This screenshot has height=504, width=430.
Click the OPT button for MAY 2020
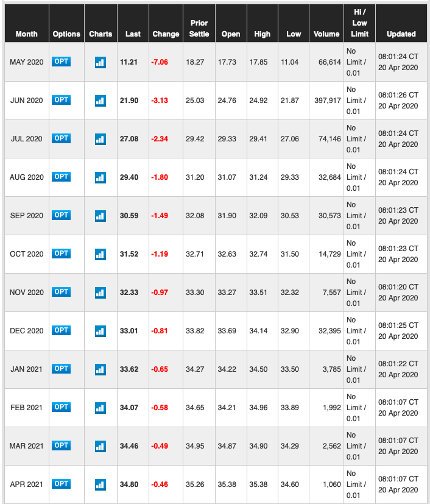tap(62, 62)
